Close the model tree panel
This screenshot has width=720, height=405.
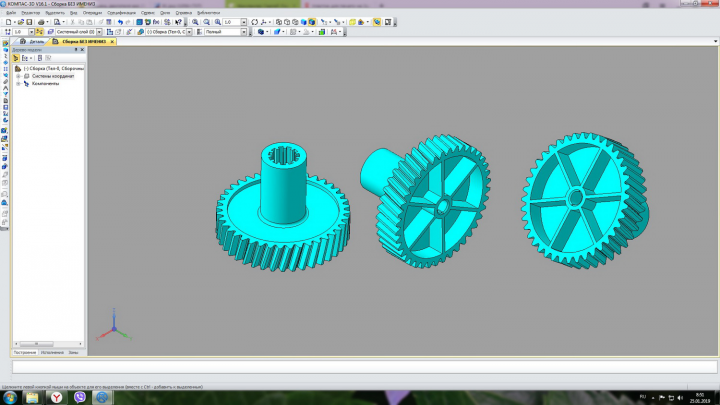click(x=82, y=50)
